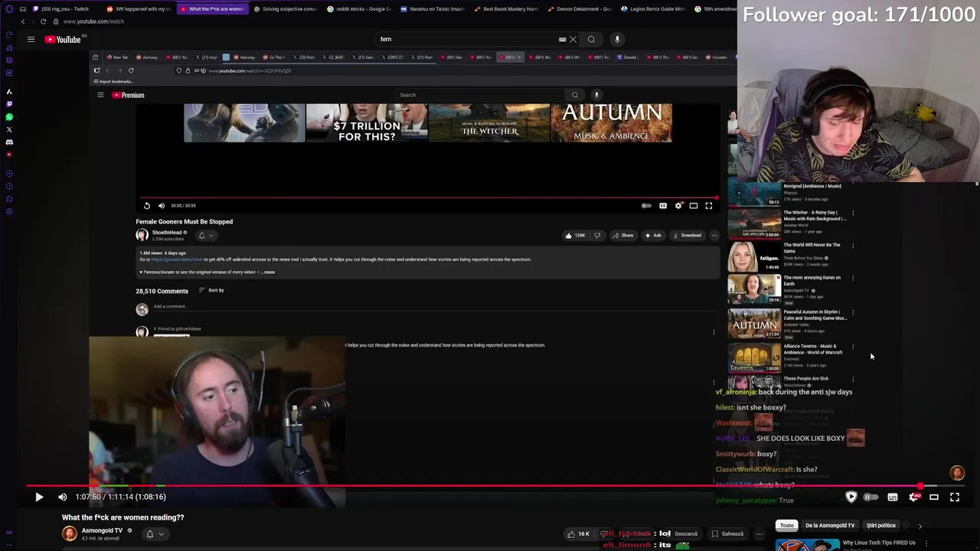Show more filter chips with the chevron
Viewport: 980px width, 551px height.
tap(920, 526)
